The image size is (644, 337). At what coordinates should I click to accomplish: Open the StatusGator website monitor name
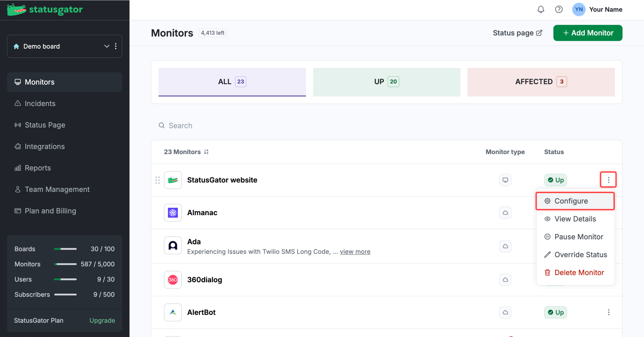[x=222, y=180]
